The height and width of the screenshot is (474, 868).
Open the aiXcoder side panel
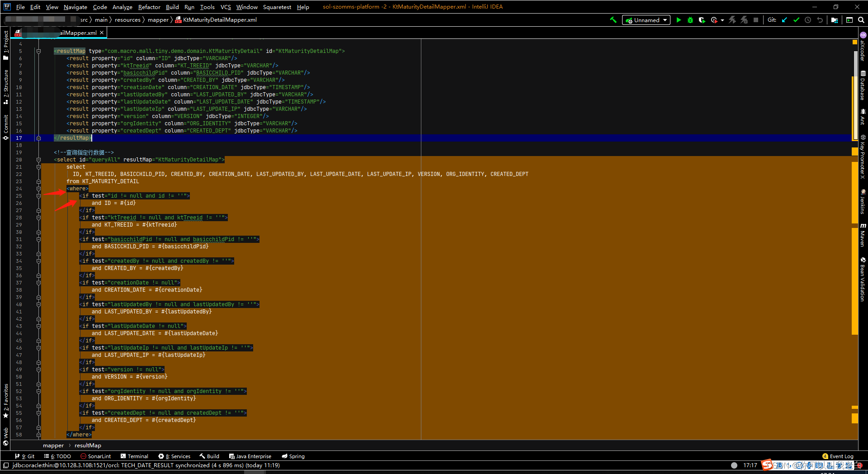pos(863,47)
